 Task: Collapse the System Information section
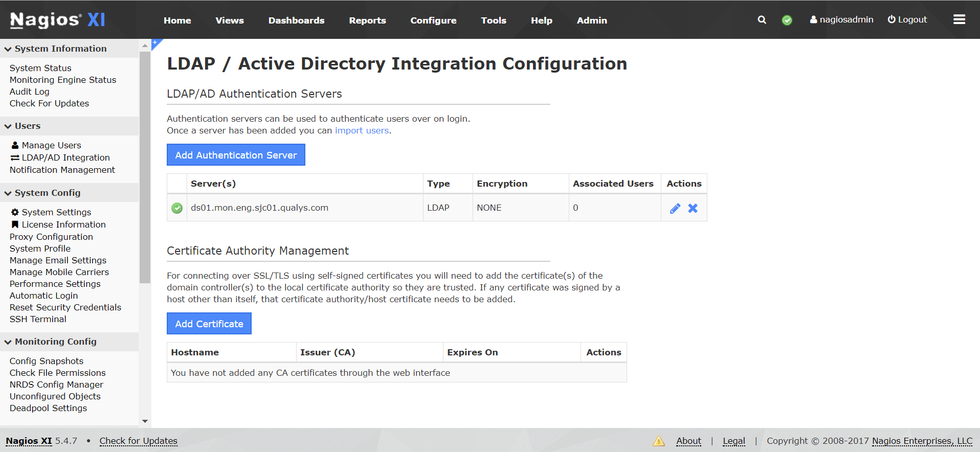pyautogui.click(x=8, y=49)
